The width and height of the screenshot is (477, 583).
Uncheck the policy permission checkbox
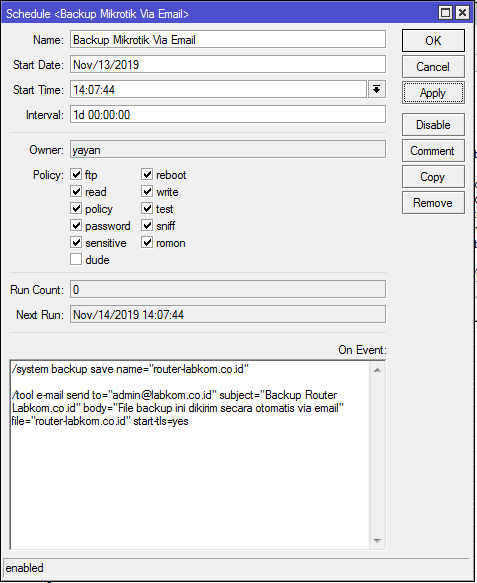coord(76,209)
